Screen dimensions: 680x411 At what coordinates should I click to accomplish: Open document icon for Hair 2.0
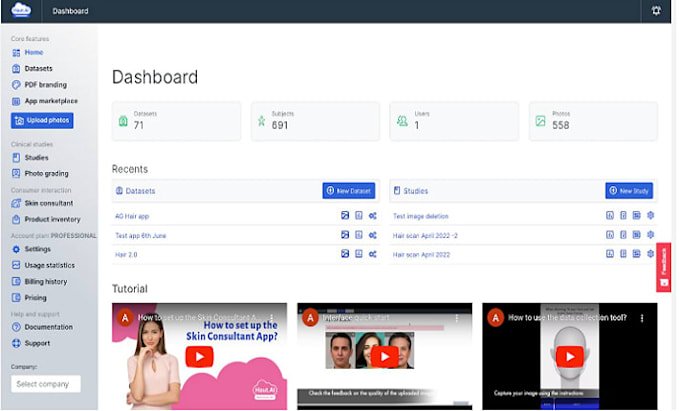tap(359, 254)
